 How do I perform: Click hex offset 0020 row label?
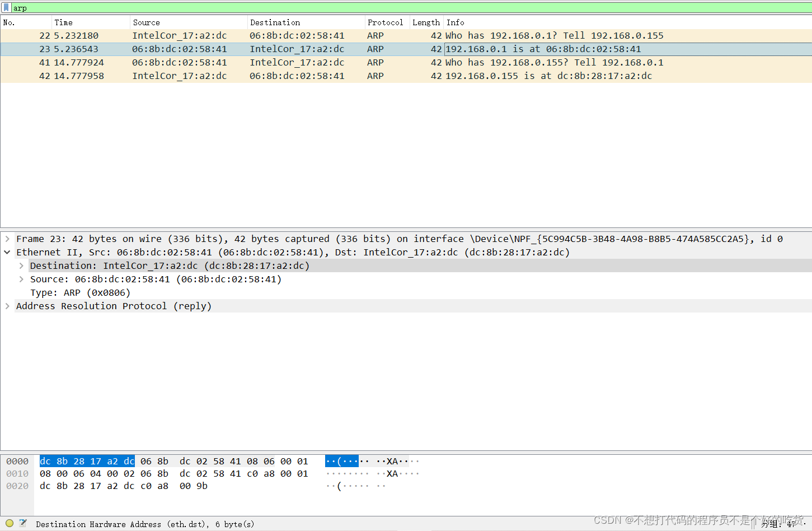point(17,486)
